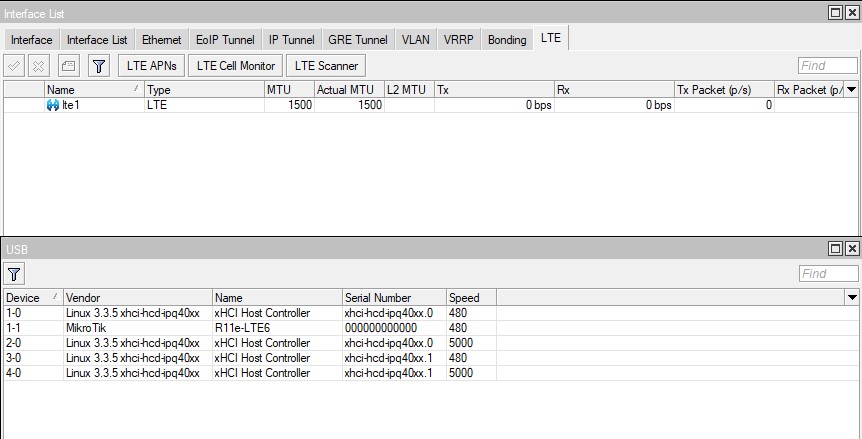Viewport: 862px width, 439px height.
Task: Sort by Actual MTU column header
Action: [x=349, y=90]
